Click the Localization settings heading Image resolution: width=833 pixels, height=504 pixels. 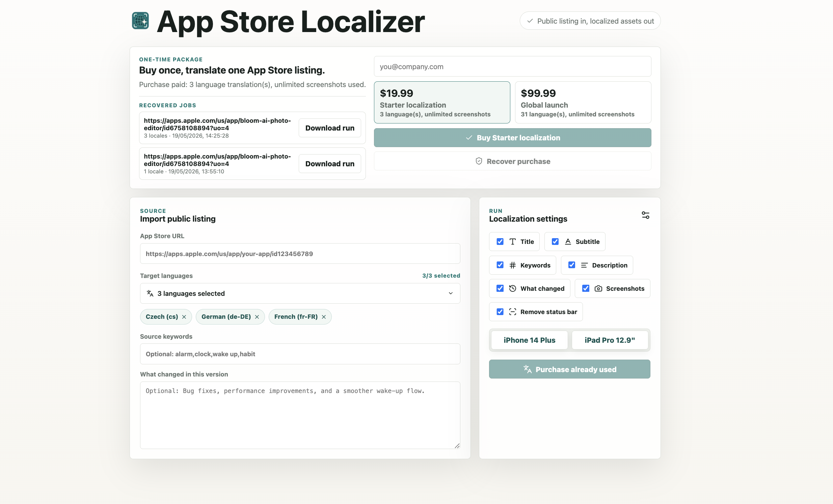(x=528, y=219)
